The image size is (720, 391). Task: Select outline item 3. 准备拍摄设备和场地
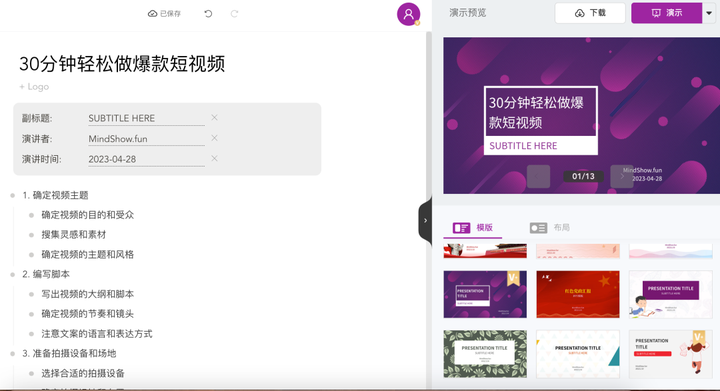click(69, 353)
